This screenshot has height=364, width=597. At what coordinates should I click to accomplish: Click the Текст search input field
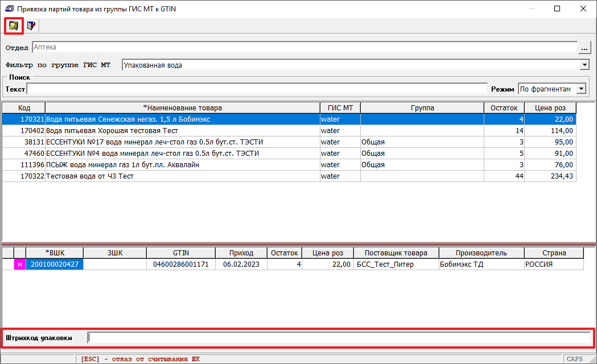click(257, 89)
